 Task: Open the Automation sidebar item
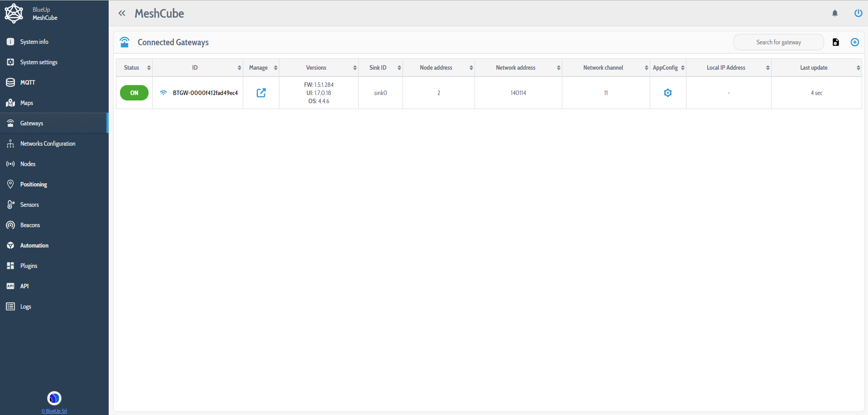pyautogui.click(x=34, y=245)
